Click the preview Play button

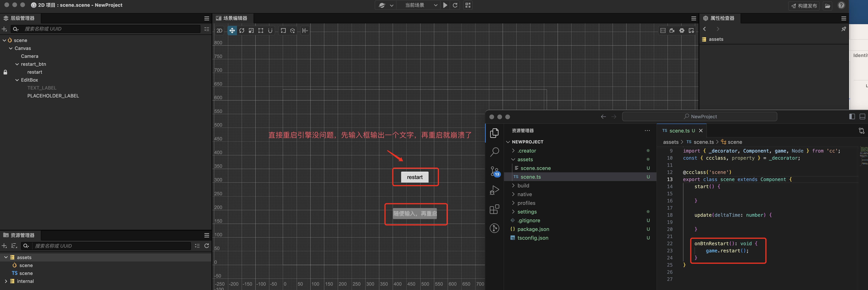tap(445, 5)
